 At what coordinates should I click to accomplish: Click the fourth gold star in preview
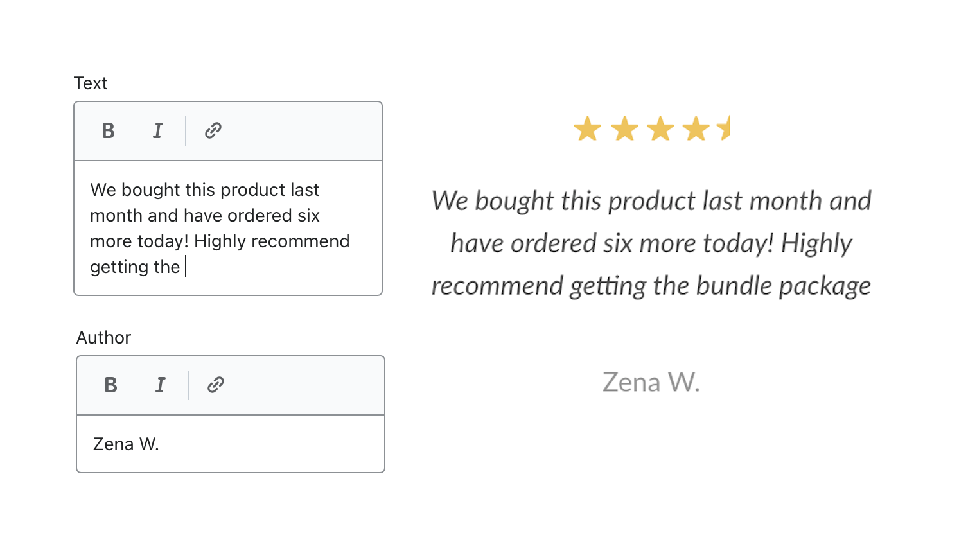coord(696,128)
